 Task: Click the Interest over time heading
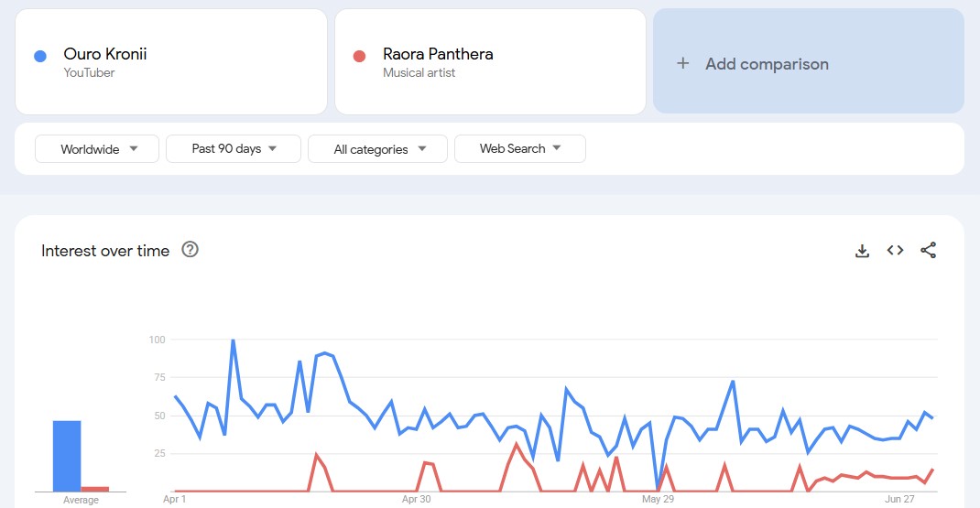[x=105, y=251]
